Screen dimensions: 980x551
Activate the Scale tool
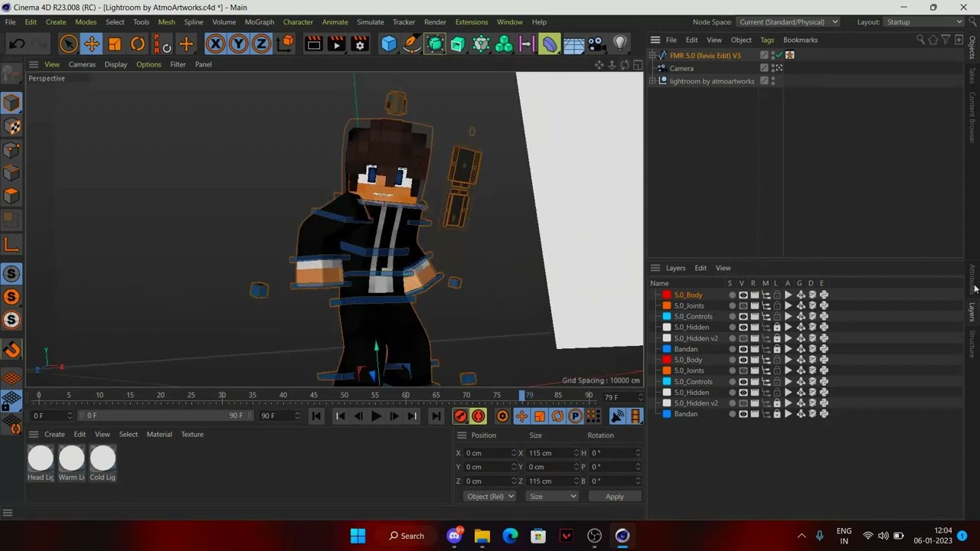(x=115, y=44)
